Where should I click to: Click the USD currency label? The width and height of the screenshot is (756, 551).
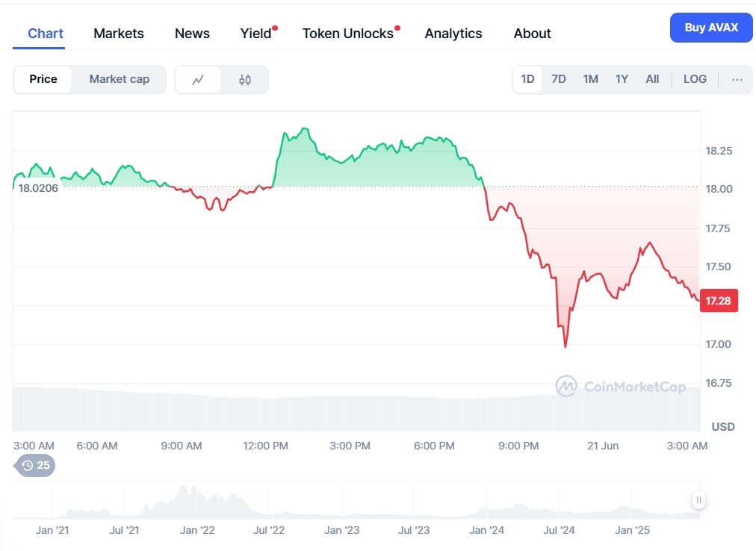pyautogui.click(x=723, y=426)
